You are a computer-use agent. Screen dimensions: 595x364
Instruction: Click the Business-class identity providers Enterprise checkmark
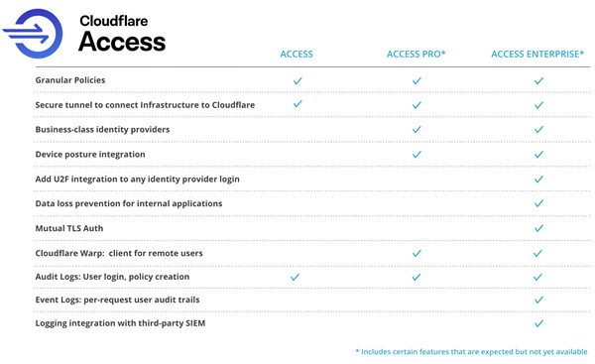coord(538,130)
